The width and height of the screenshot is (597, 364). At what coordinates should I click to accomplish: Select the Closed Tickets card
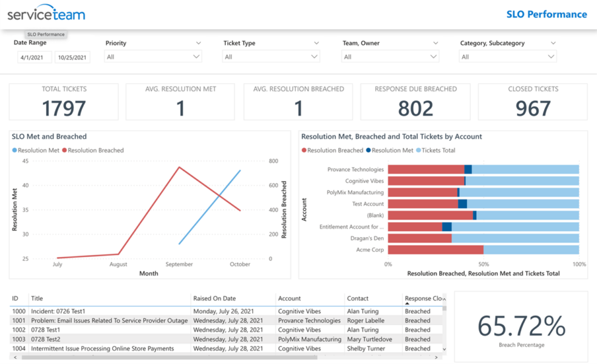532,102
